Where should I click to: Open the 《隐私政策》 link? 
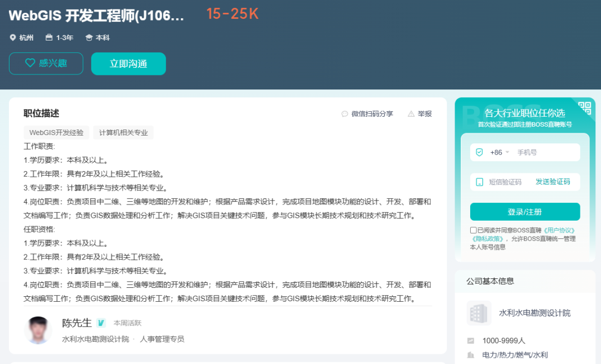(487, 238)
